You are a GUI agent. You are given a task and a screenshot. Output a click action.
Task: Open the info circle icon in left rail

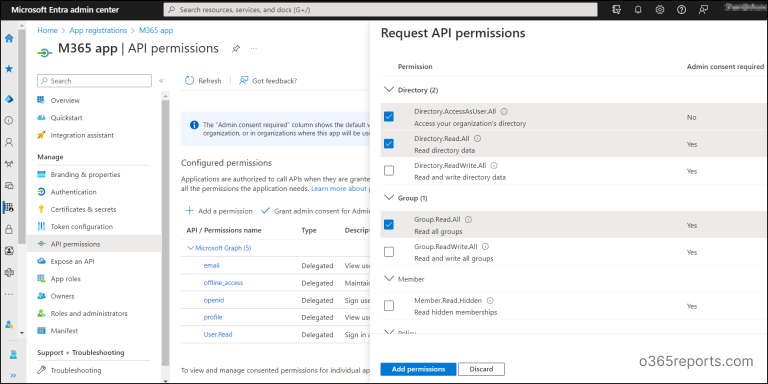9,120
